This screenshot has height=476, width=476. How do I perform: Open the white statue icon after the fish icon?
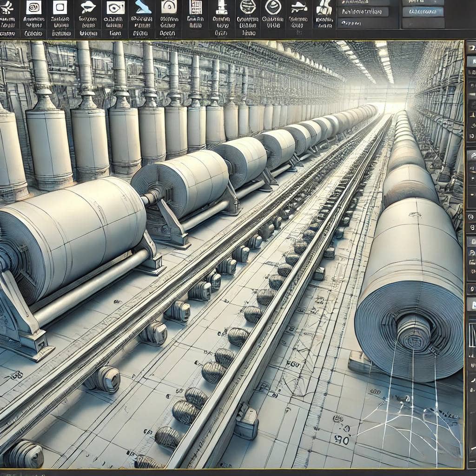pos(324,7)
